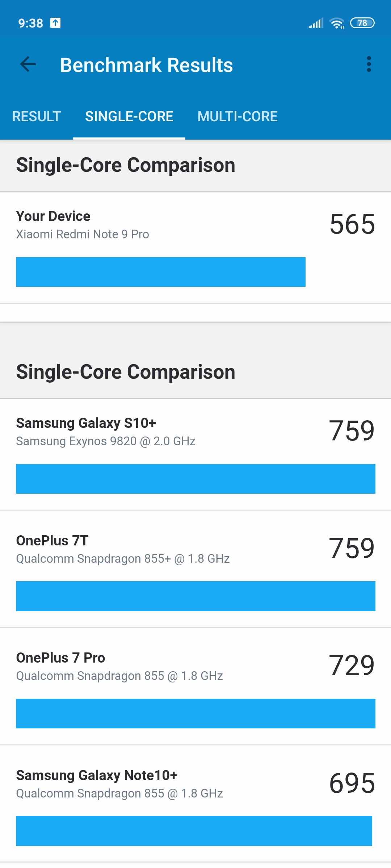Tap the OnePlus 7 Pro score bar
This screenshot has width=391, height=868.
click(195, 714)
